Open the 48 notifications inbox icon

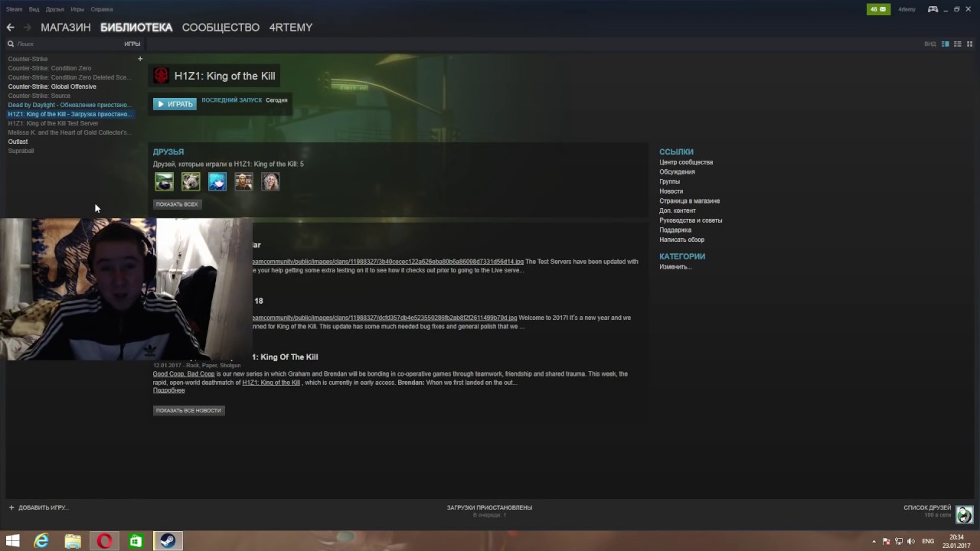tap(878, 9)
